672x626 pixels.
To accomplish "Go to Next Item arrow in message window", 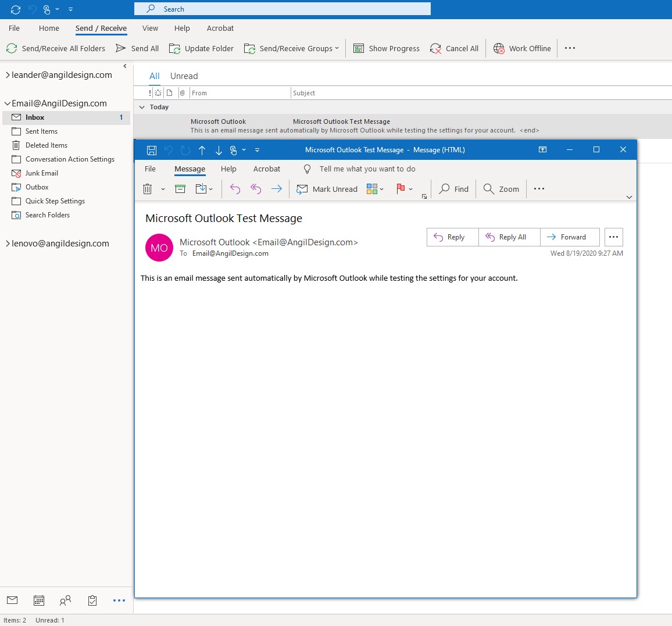I will coord(219,151).
